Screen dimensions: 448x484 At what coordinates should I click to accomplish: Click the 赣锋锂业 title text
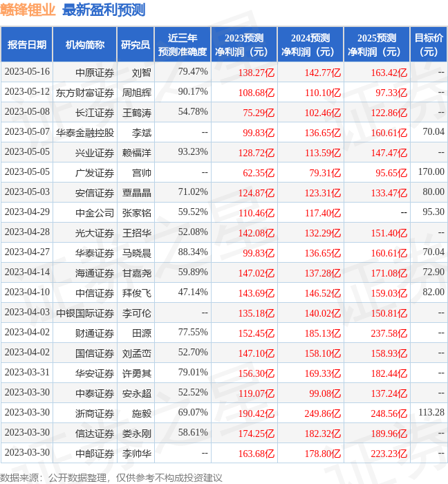pos(28,10)
